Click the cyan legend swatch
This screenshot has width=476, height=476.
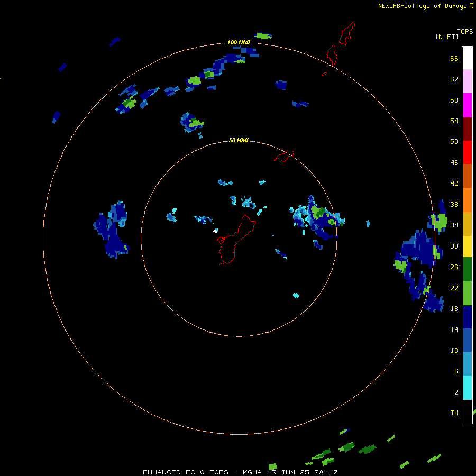click(467, 388)
